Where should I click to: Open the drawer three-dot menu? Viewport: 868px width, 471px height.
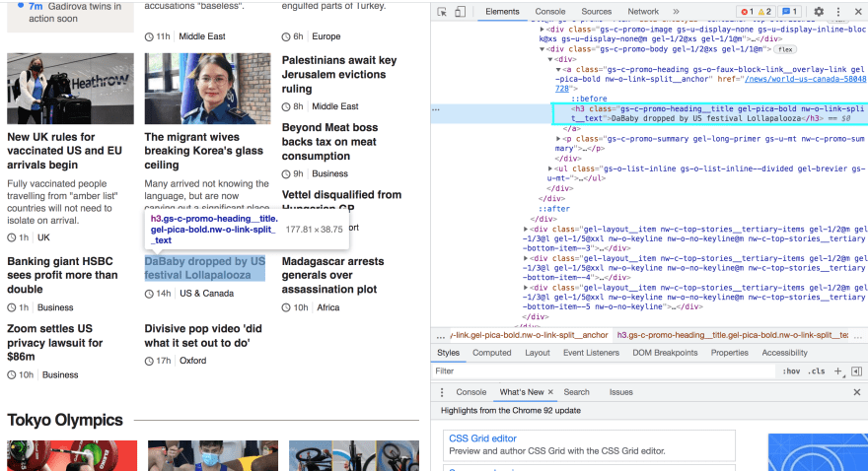442,392
